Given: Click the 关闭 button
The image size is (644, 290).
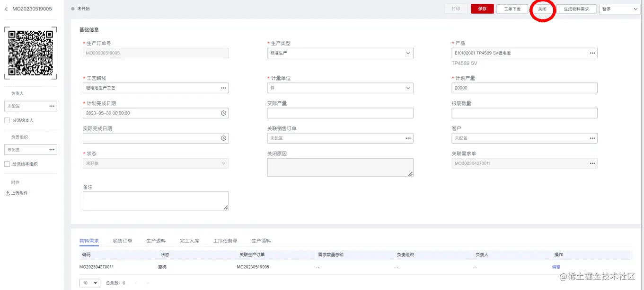Looking at the screenshot, I should pos(542,9).
